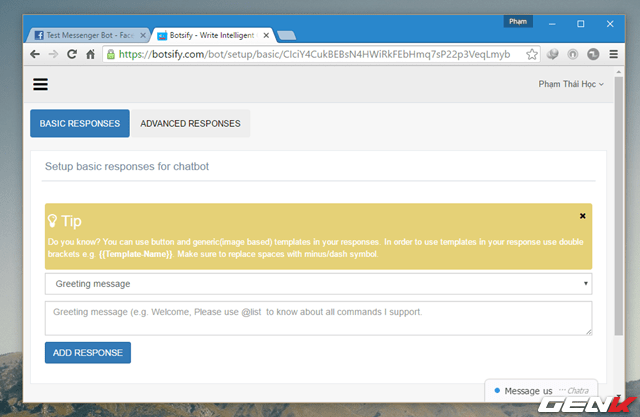
Task: Click the browser forward arrow
Action: pyautogui.click(x=53, y=54)
